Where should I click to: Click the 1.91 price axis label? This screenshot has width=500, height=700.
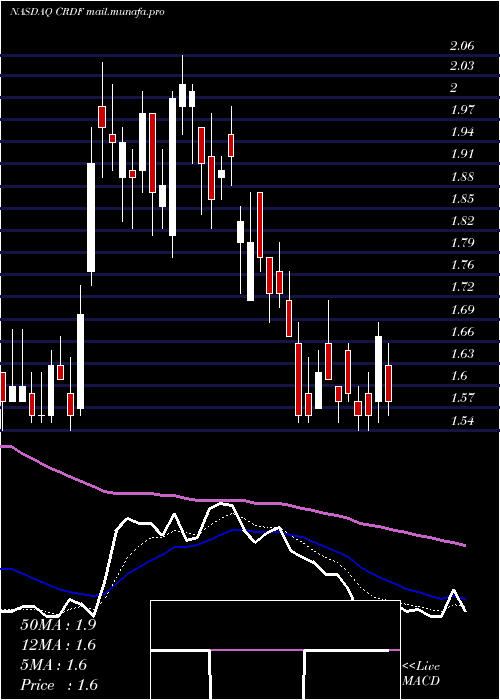462,154
